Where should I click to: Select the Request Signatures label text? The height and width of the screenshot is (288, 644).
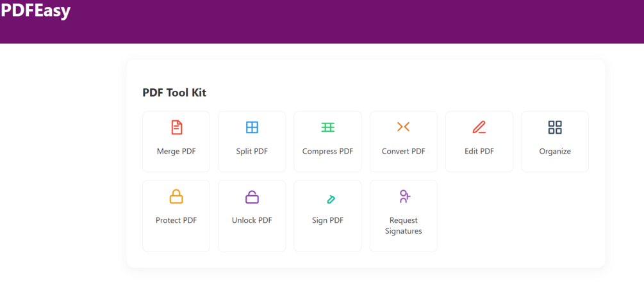coord(403,225)
